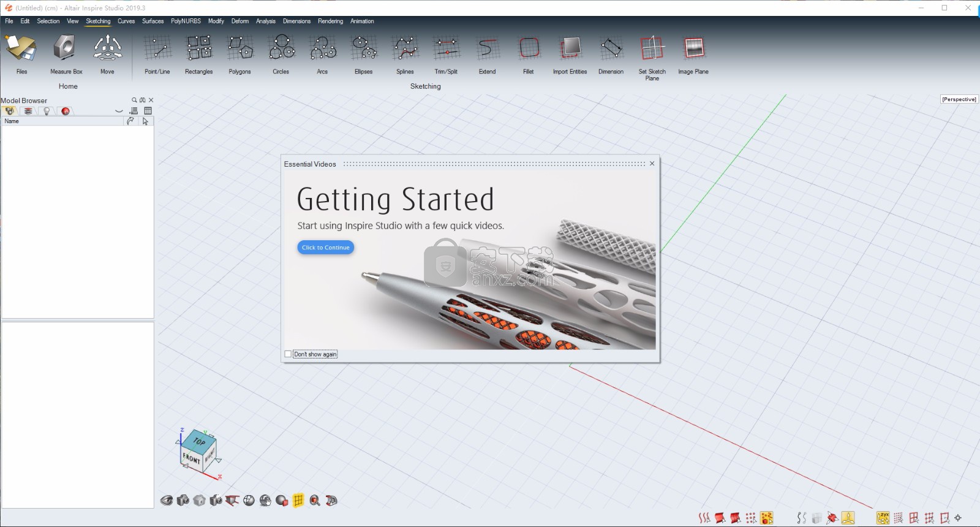Viewport: 980px width, 527px height.
Task: Toggle the yellow grid display button
Action: (298, 501)
